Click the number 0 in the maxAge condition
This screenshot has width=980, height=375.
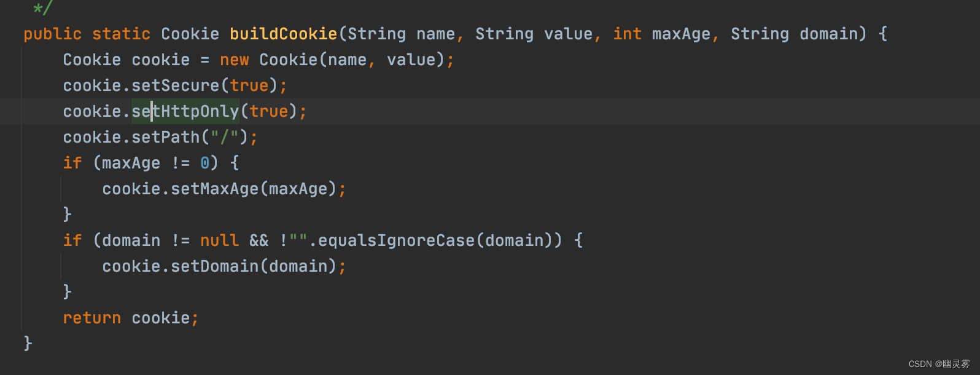(x=205, y=163)
